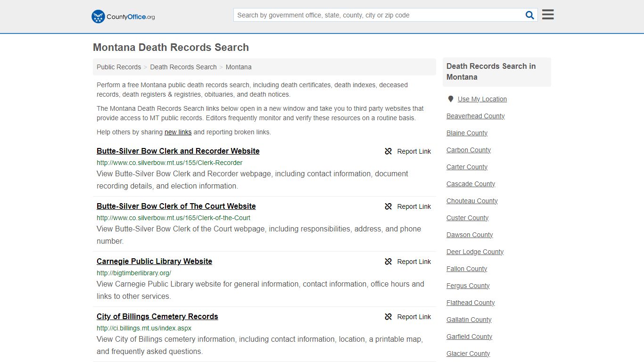Open the silverbow 165/Clerk-of-the-Court URL
644x362 pixels.
[x=173, y=218]
